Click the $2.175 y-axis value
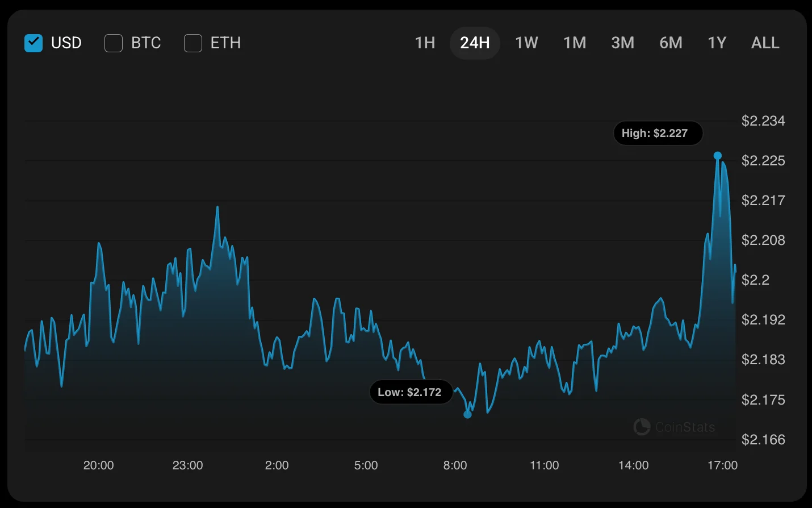 tap(763, 400)
